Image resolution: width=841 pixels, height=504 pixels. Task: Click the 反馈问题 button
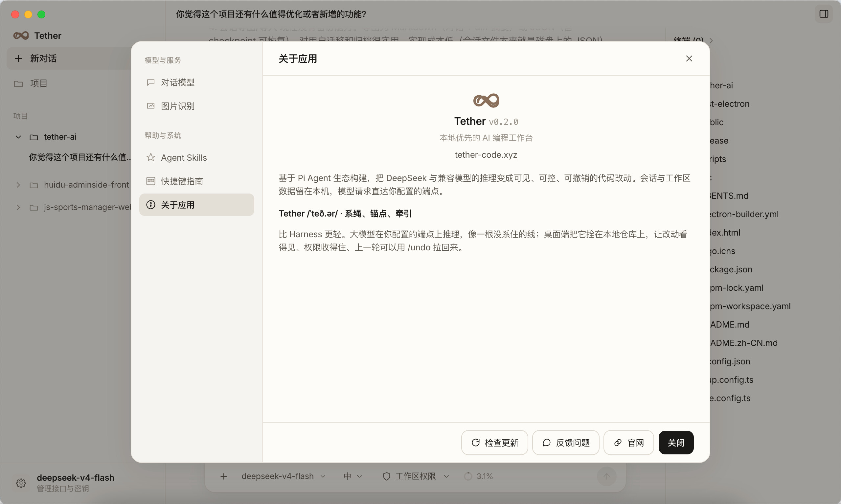tap(566, 443)
